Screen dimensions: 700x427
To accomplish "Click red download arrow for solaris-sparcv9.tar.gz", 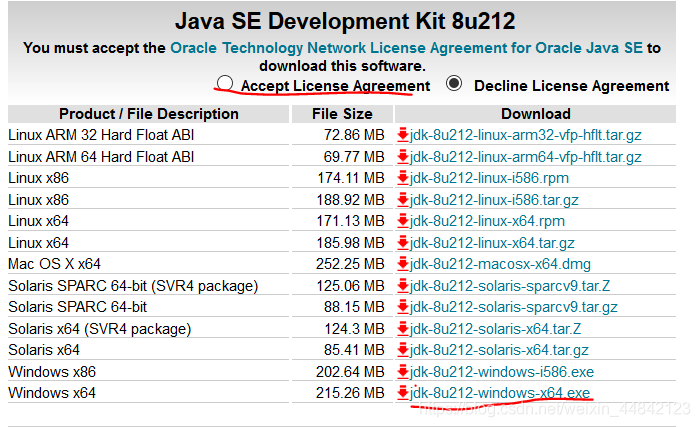I will [x=403, y=306].
